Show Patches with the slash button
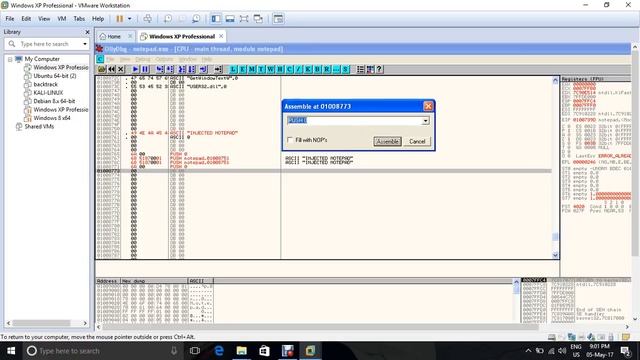640x360 pixels. pyautogui.click(x=299, y=69)
